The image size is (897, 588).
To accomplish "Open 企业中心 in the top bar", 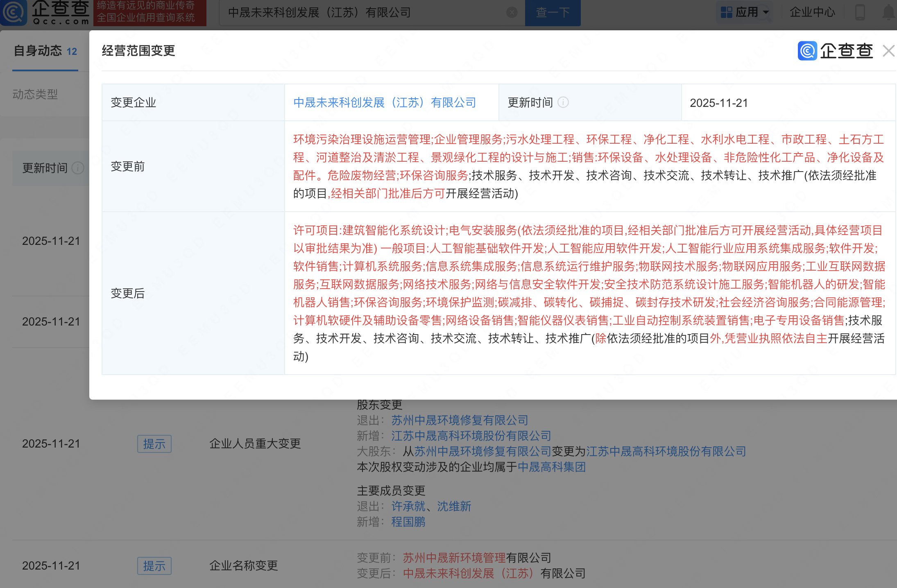I will pos(812,13).
